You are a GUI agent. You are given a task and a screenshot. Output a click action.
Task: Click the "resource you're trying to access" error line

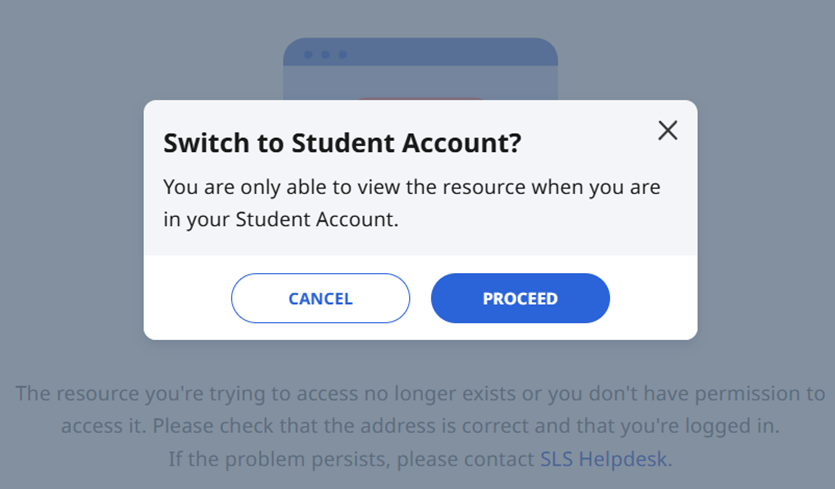coord(420,394)
